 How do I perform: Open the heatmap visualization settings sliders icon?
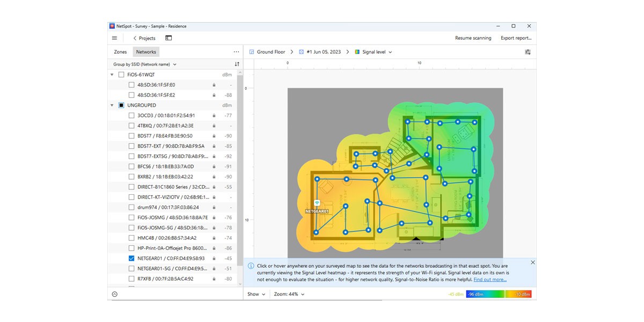[x=528, y=52]
